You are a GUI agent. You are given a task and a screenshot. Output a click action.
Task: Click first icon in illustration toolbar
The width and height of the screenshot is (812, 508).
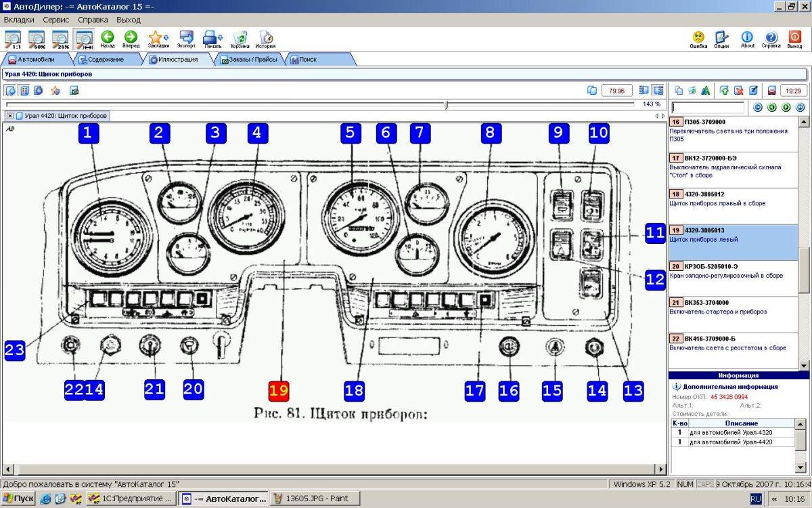click(10, 90)
